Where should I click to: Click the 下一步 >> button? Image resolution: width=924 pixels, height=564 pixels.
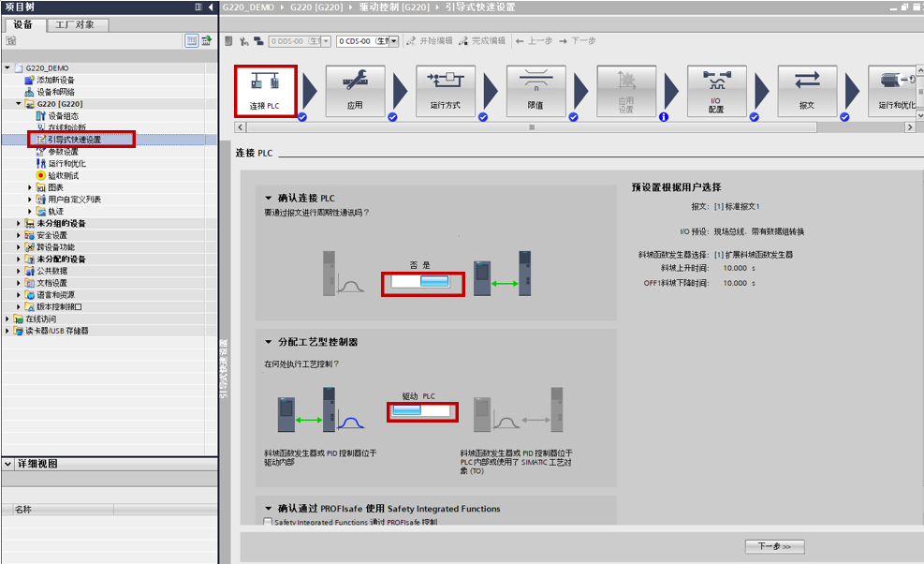(774, 546)
